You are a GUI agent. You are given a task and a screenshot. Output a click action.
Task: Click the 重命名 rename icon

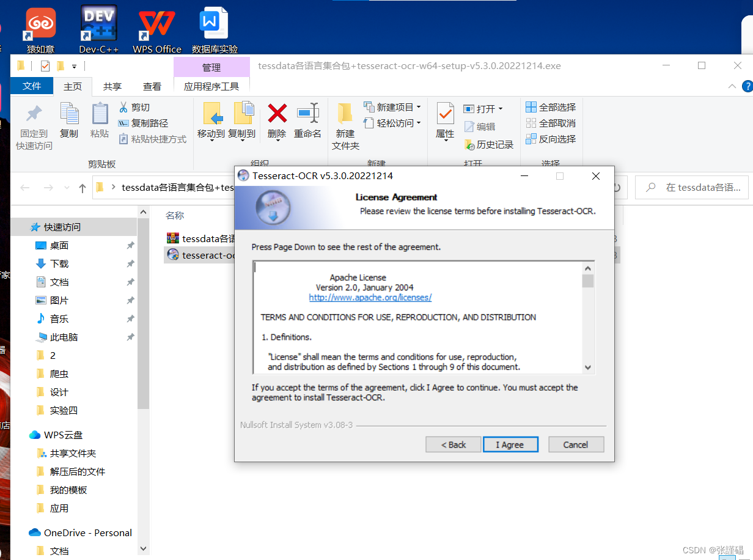coord(307,120)
